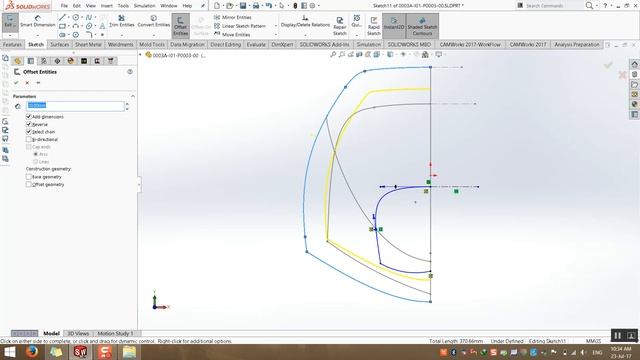Open Display/Delete Relations
This screenshot has width=640, height=360.
pyautogui.click(x=305, y=21)
